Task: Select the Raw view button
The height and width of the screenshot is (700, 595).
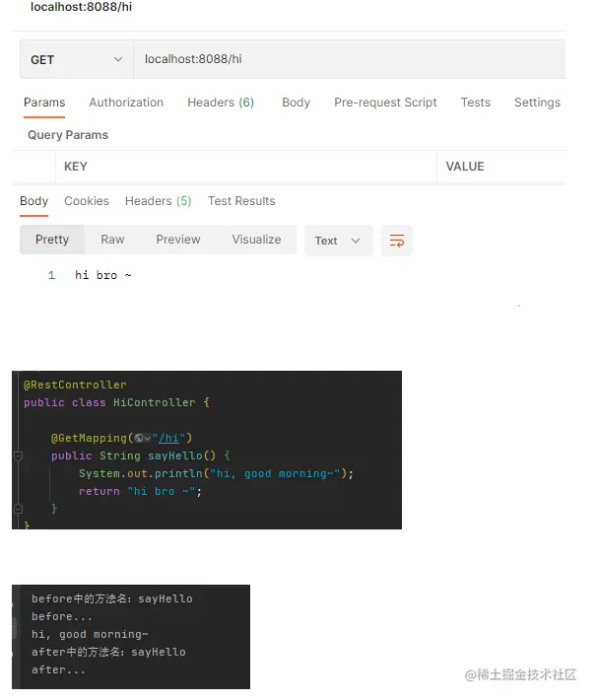Action: point(112,240)
